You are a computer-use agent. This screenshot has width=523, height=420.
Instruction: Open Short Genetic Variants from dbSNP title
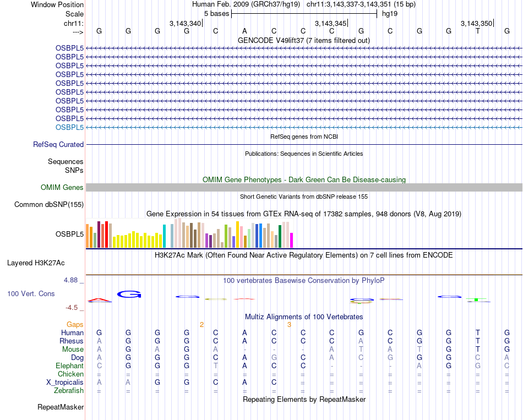pyautogui.click(x=304, y=197)
